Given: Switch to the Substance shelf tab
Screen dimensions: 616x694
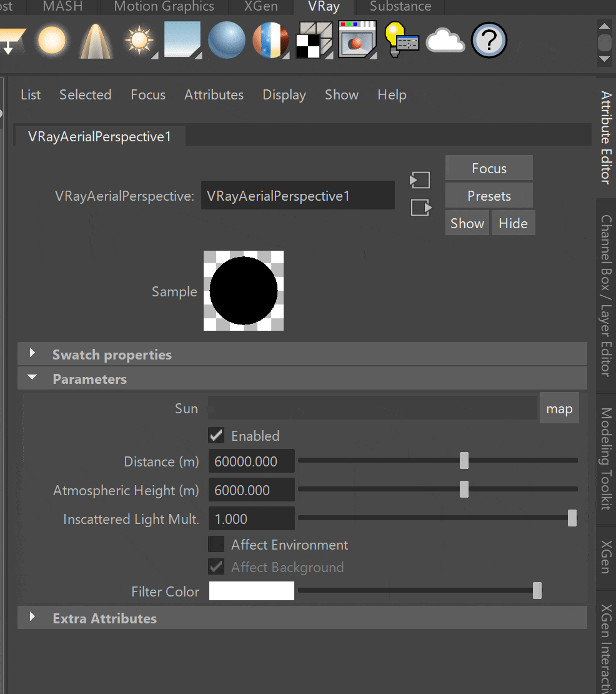Looking at the screenshot, I should click(400, 7).
